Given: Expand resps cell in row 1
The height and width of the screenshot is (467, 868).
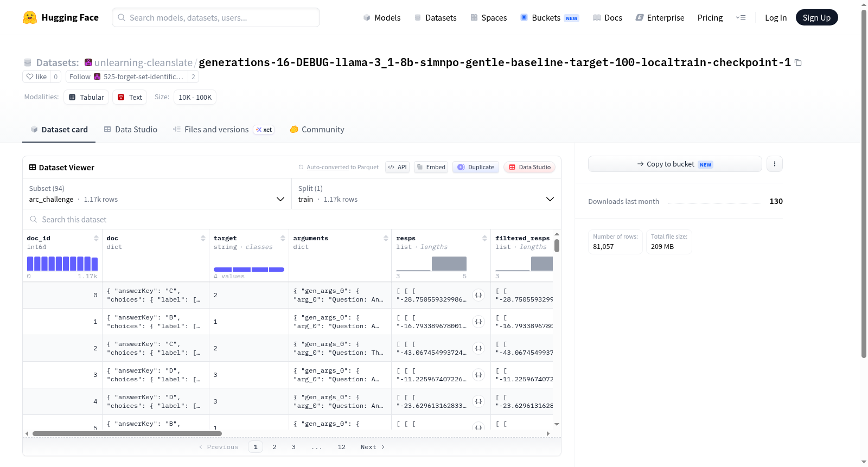Looking at the screenshot, I should tap(478, 322).
